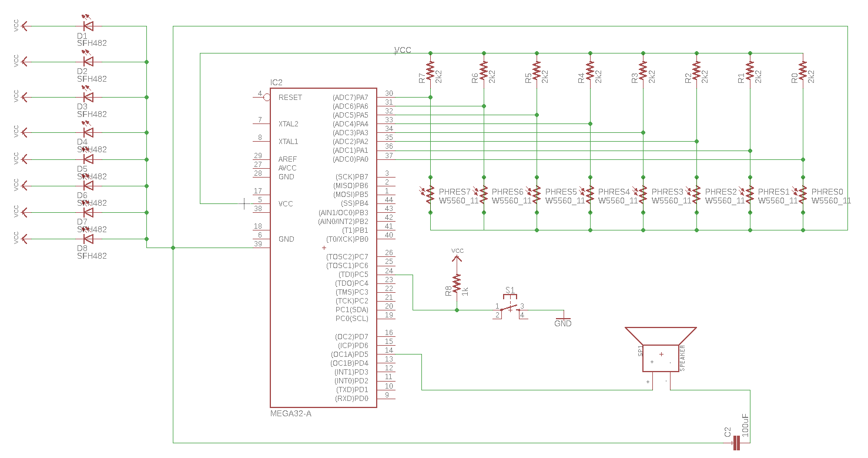Select photoresistor PHRES6 symbol
868x458 pixels.
coord(481,195)
